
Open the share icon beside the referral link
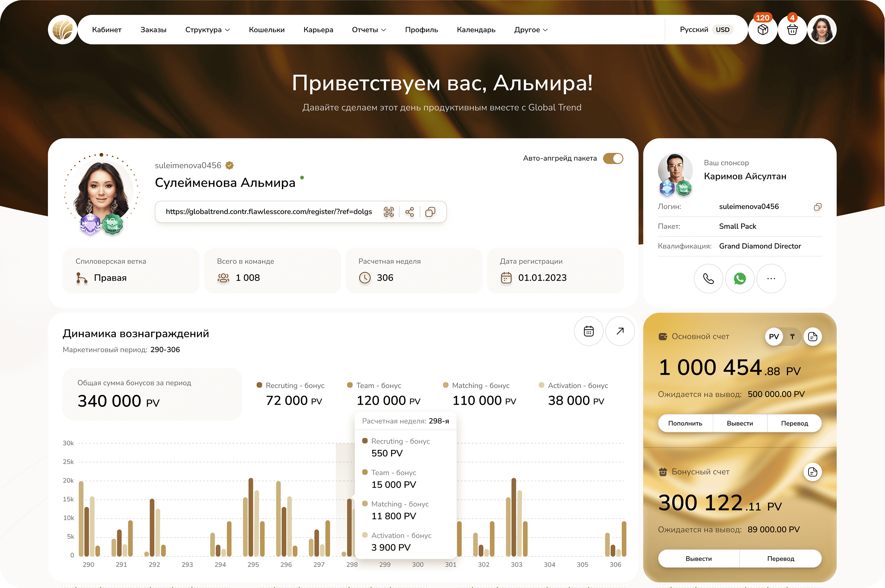[x=409, y=212]
